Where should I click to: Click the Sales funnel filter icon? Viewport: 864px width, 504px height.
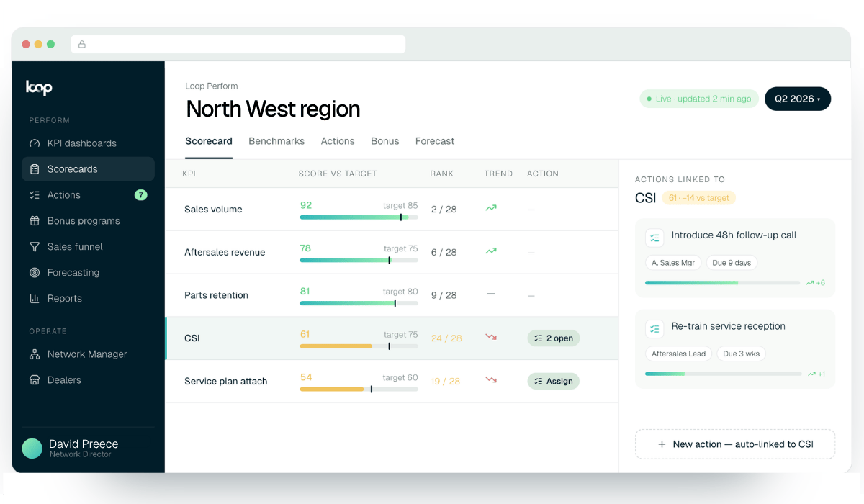35,247
